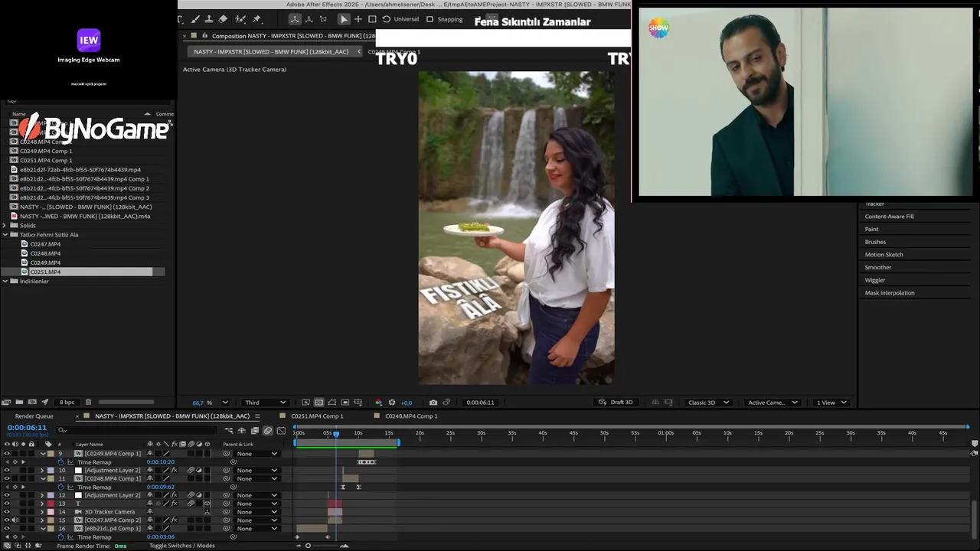Expand the Solids folder in Project panel
The height and width of the screenshot is (551, 980).
(5, 226)
